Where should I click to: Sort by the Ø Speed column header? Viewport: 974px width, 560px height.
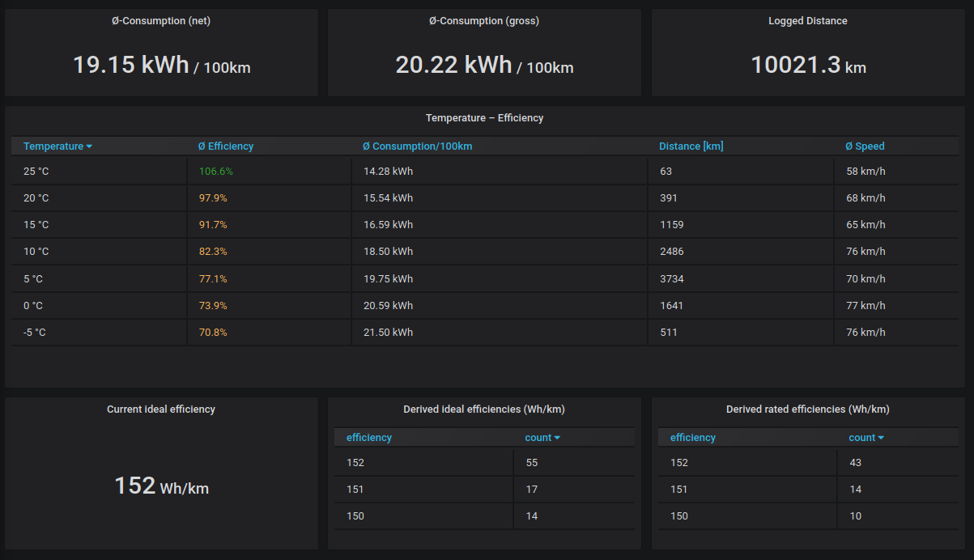point(865,146)
